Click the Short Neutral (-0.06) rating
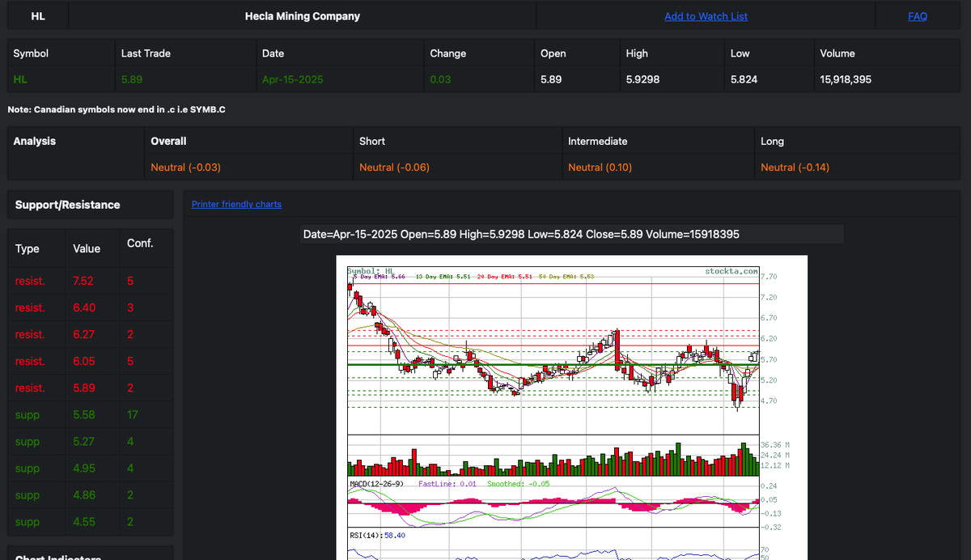971x560 pixels. pyautogui.click(x=394, y=168)
